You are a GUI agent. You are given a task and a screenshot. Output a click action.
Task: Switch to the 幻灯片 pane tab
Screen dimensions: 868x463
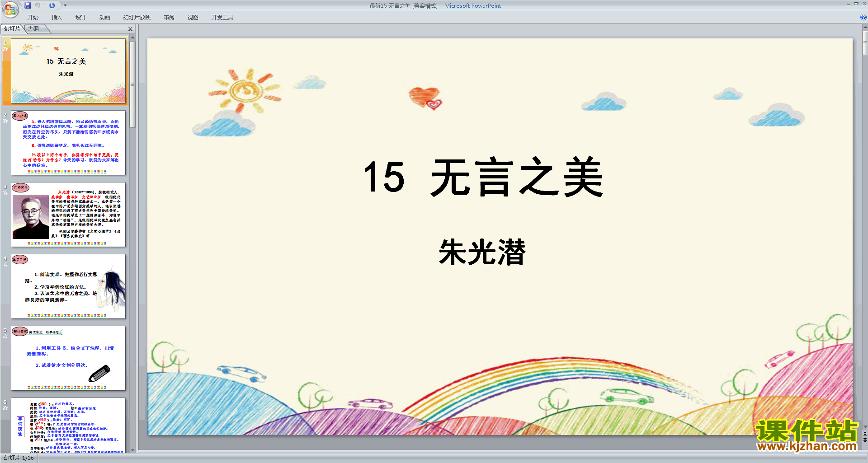[x=12, y=29]
